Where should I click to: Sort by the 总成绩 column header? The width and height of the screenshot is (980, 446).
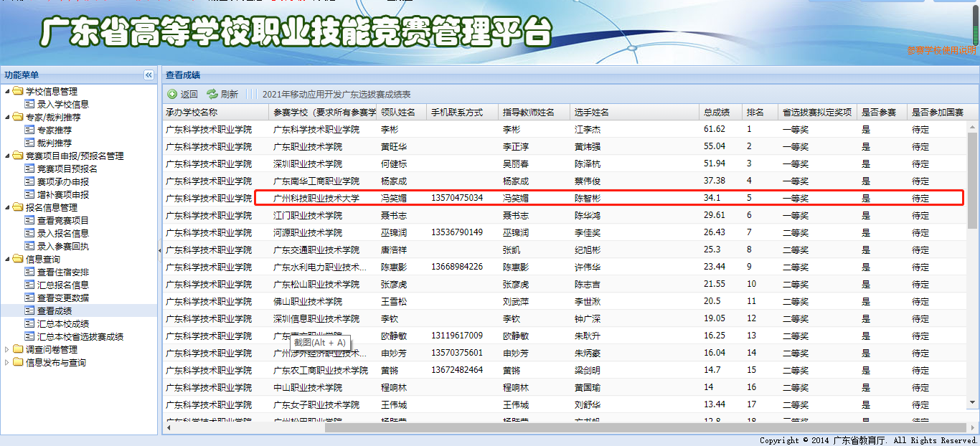pos(717,113)
